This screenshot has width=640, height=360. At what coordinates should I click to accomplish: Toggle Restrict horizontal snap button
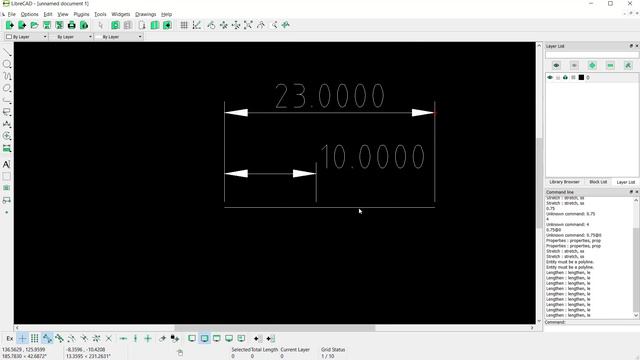pyautogui.click(x=123, y=338)
